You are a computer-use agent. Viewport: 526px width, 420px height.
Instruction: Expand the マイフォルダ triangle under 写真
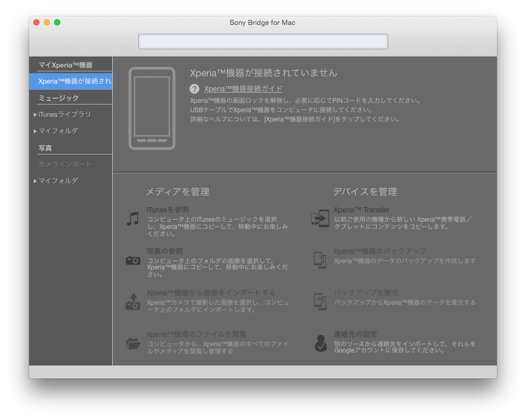coord(35,181)
